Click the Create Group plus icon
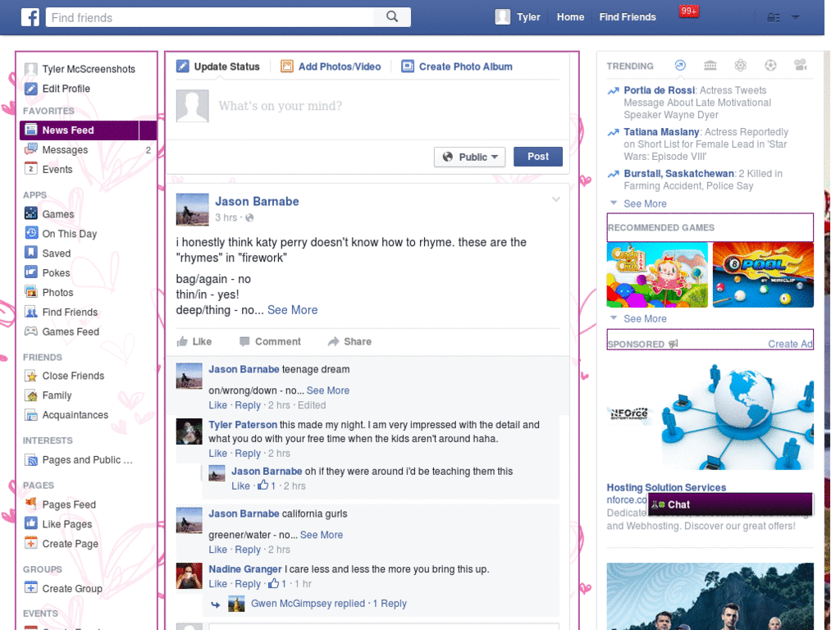This screenshot has height=630, width=840. (31, 587)
